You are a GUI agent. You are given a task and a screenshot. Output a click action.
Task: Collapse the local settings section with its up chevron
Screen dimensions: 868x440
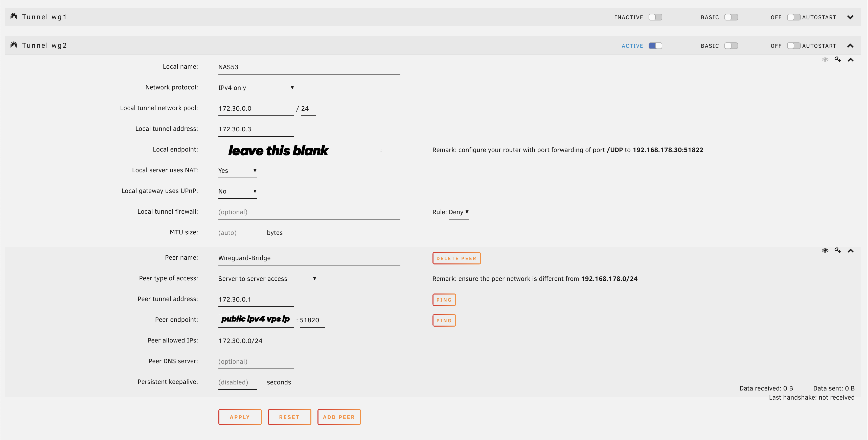tap(851, 60)
